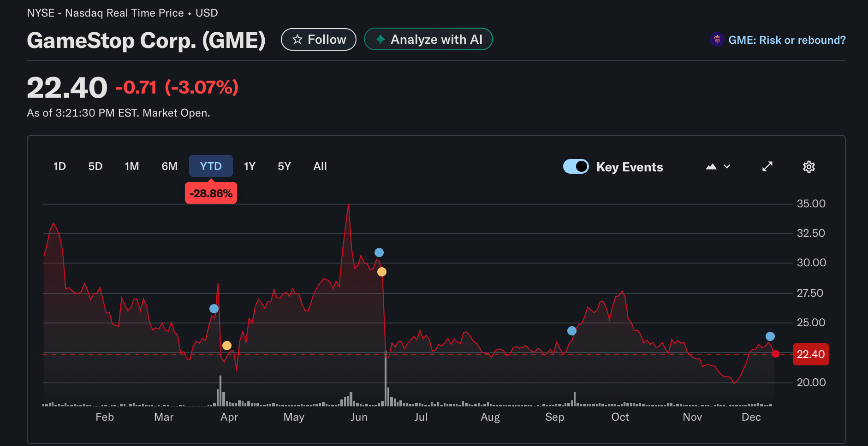Show the All time range
The image size is (868, 446).
coord(320,166)
